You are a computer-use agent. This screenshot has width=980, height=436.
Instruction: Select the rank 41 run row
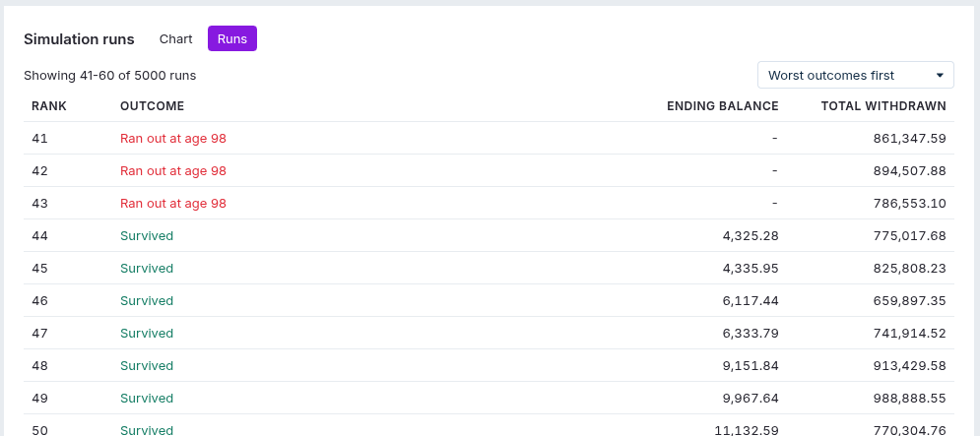click(x=489, y=138)
